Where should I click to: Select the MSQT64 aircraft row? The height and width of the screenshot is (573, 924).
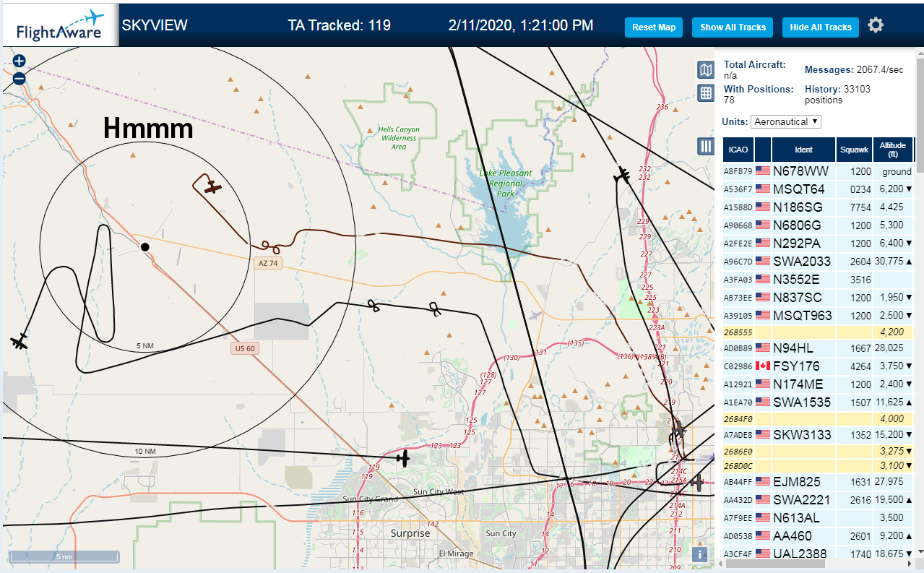pos(819,189)
